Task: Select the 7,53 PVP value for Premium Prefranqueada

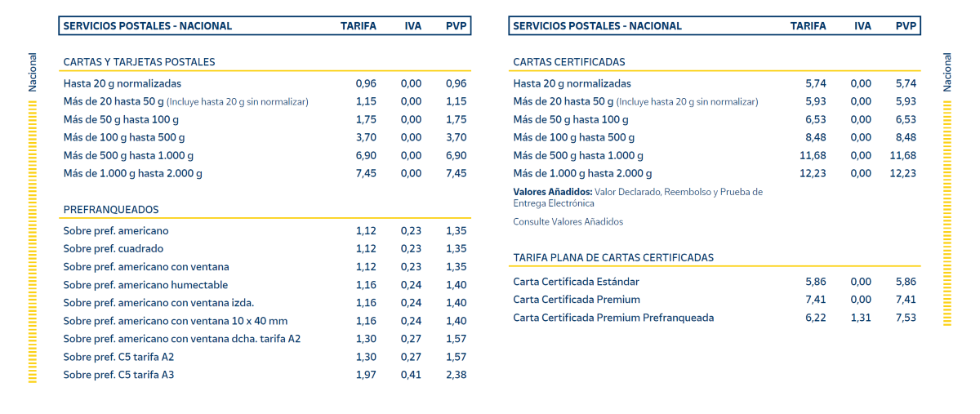Action: coord(906,318)
